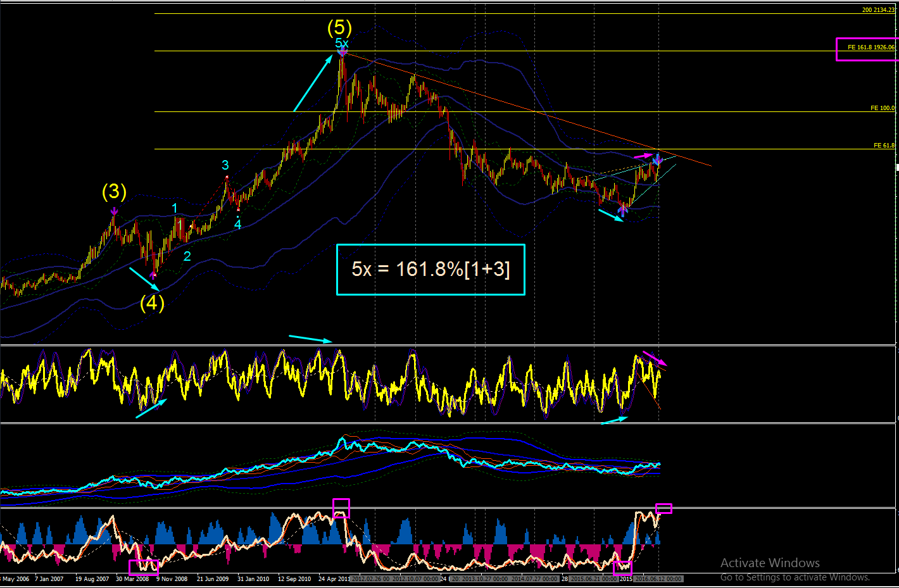Click the '7 Jan 2007' date label

[x=49, y=579]
